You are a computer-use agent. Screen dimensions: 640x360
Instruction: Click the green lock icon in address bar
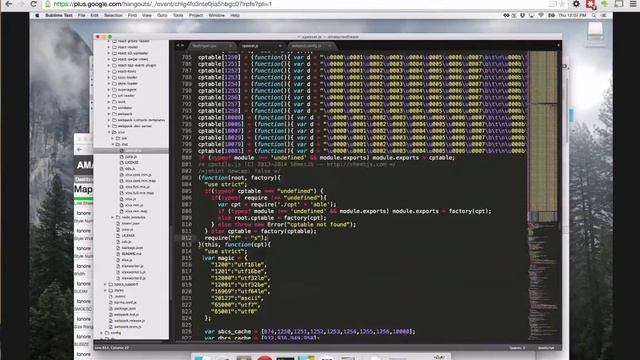point(48,4)
